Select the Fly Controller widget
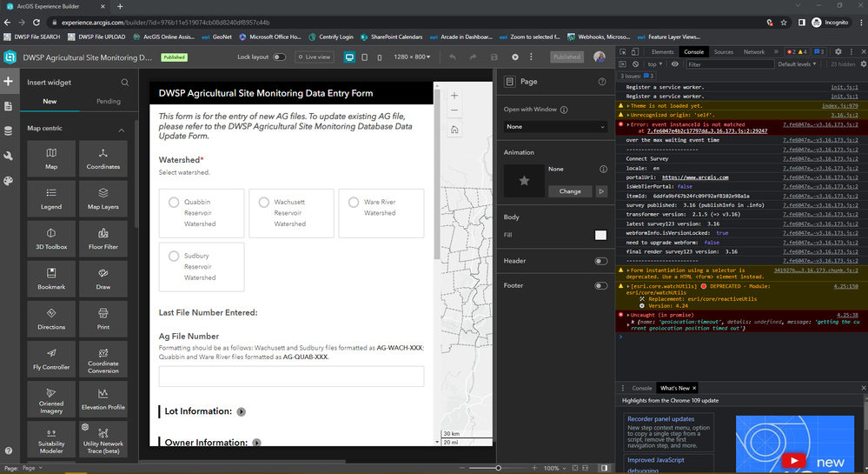Screen dimensions: 868x474 pyautogui.click(x=51, y=359)
